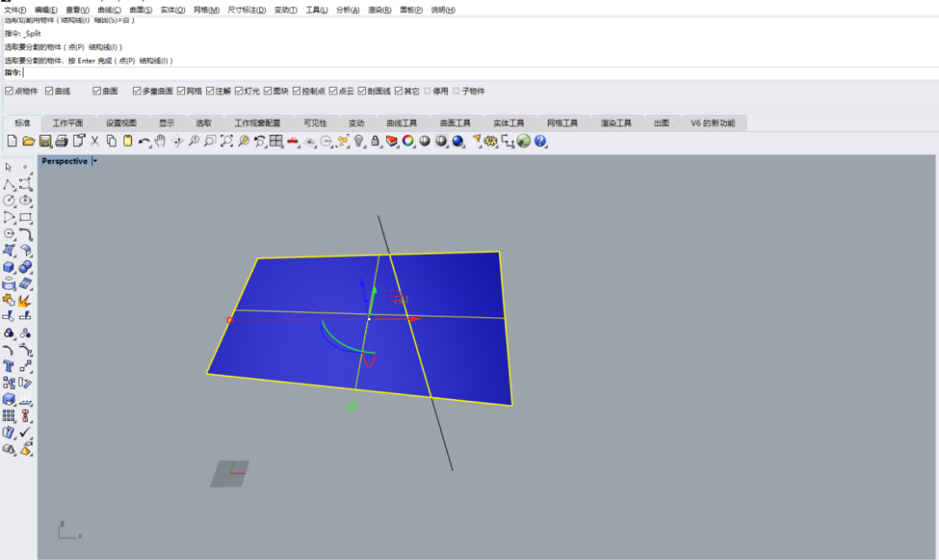Click the blue Help question mark icon
The image size is (939, 560).
[540, 141]
